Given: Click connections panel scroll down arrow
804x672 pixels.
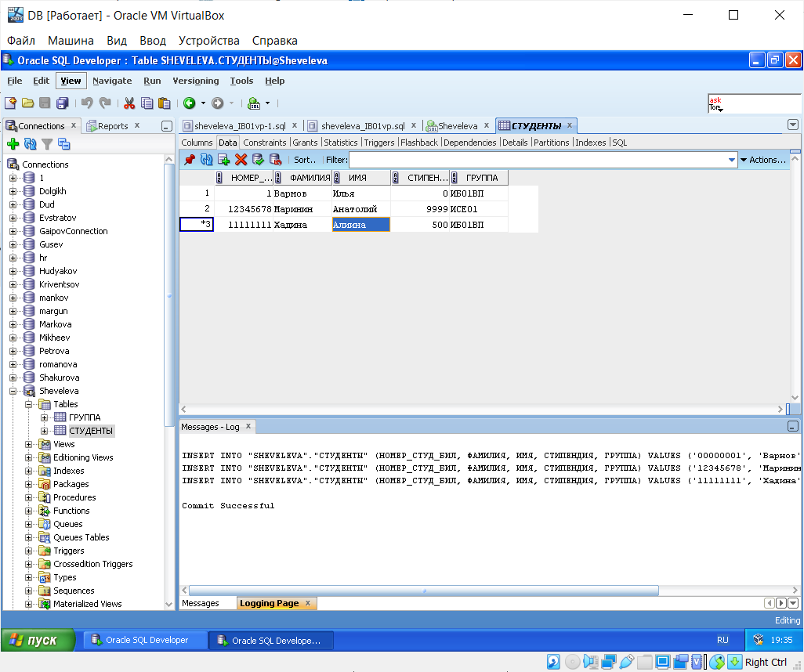Looking at the screenshot, I should (168, 605).
